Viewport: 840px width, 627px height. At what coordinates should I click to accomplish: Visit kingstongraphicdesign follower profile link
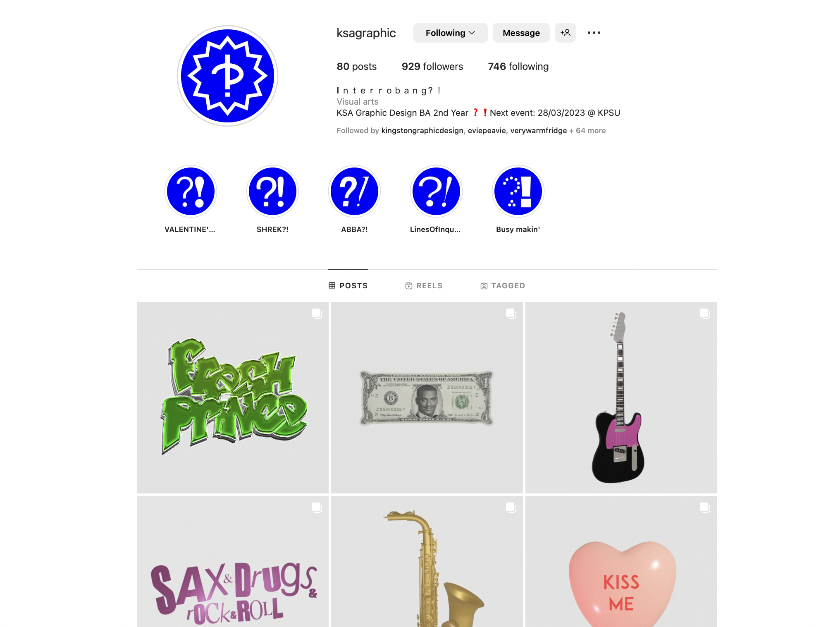click(x=422, y=131)
